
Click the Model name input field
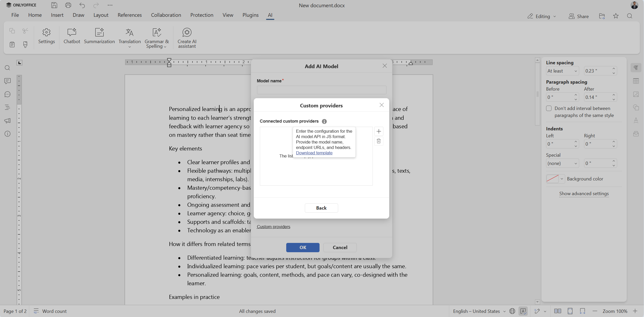click(322, 90)
